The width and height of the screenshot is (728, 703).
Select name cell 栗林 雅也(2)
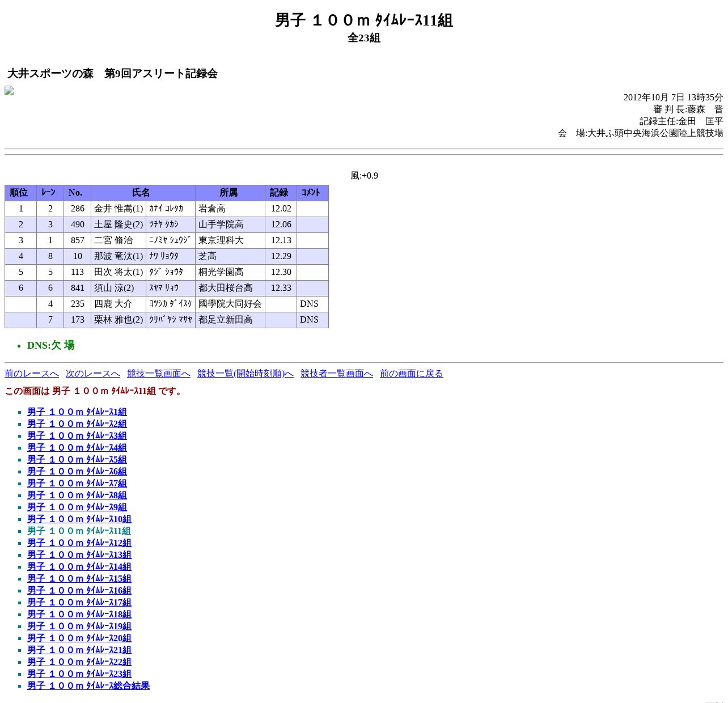pyautogui.click(x=118, y=320)
